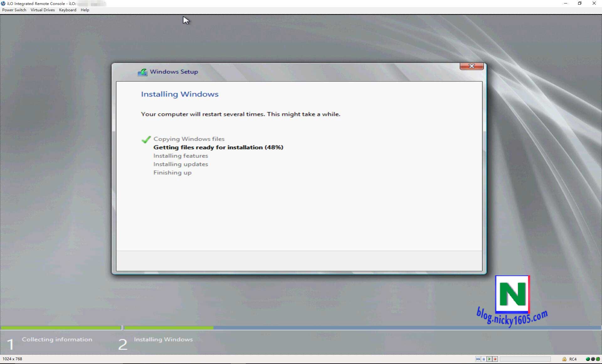Open the Power Switch menu
602x364 pixels.
pyautogui.click(x=14, y=10)
